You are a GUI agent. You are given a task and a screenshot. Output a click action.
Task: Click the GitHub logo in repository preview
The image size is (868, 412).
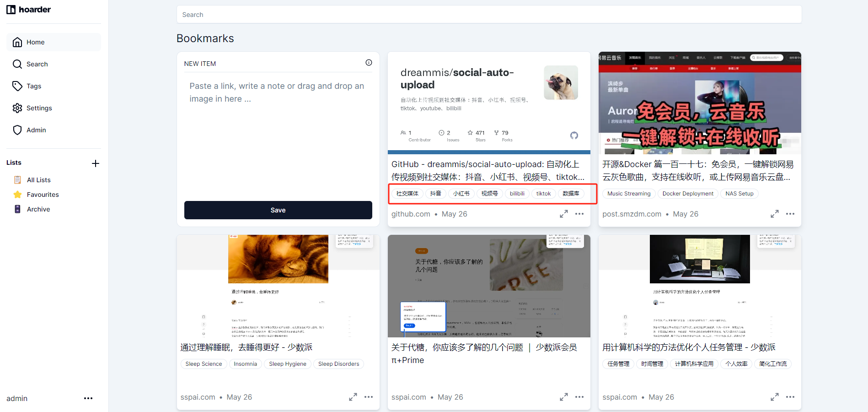pos(574,136)
